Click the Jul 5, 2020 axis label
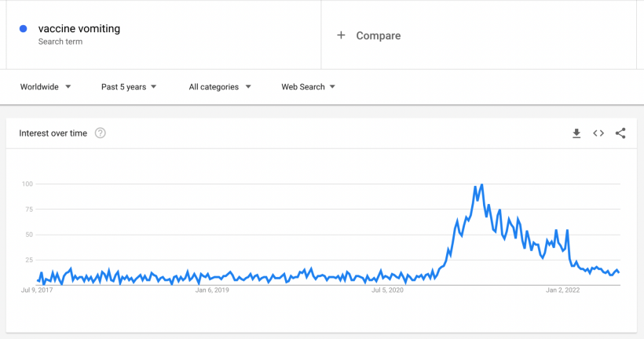The image size is (644, 339). coord(387,290)
